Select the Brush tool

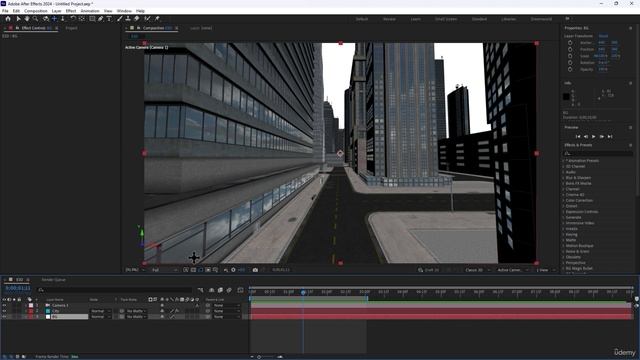coord(120,19)
